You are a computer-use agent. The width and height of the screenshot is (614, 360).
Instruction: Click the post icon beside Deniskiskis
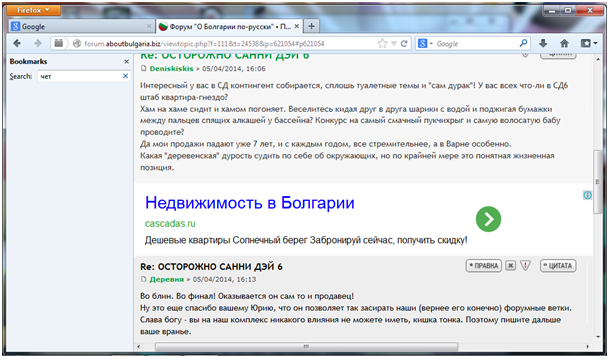[143, 69]
